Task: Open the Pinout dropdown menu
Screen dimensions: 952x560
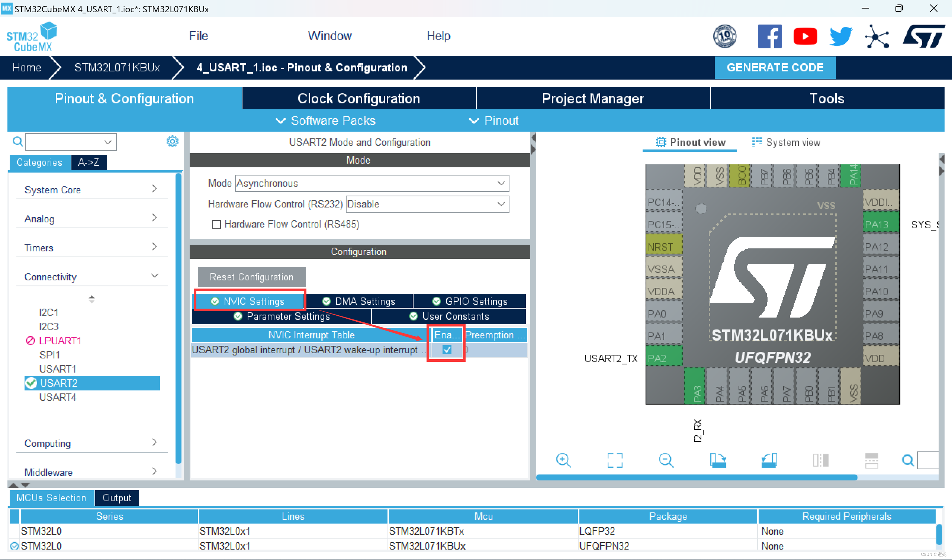Action: click(494, 120)
